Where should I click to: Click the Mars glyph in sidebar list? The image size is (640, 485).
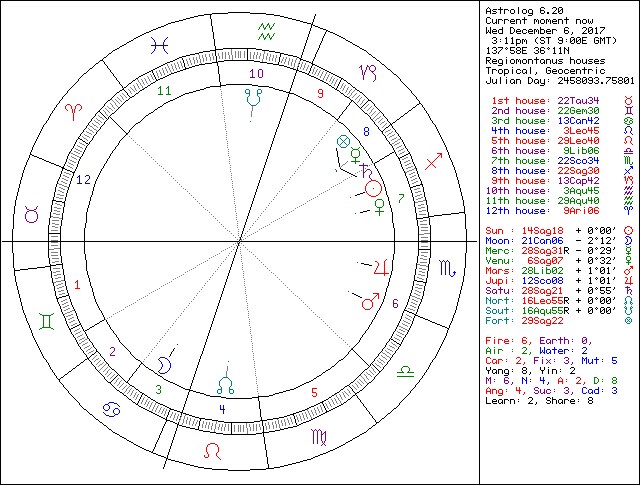[x=629, y=271]
